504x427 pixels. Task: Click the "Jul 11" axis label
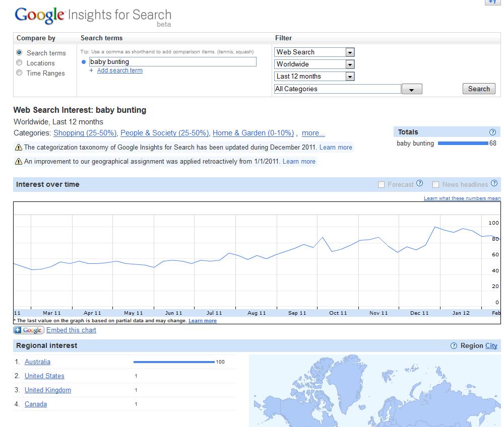[x=214, y=313]
